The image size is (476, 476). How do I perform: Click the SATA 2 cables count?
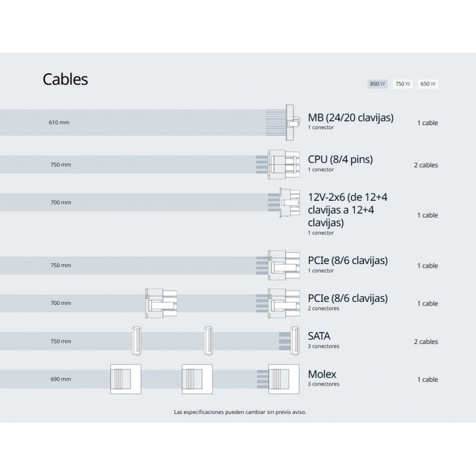coord(425,342)
